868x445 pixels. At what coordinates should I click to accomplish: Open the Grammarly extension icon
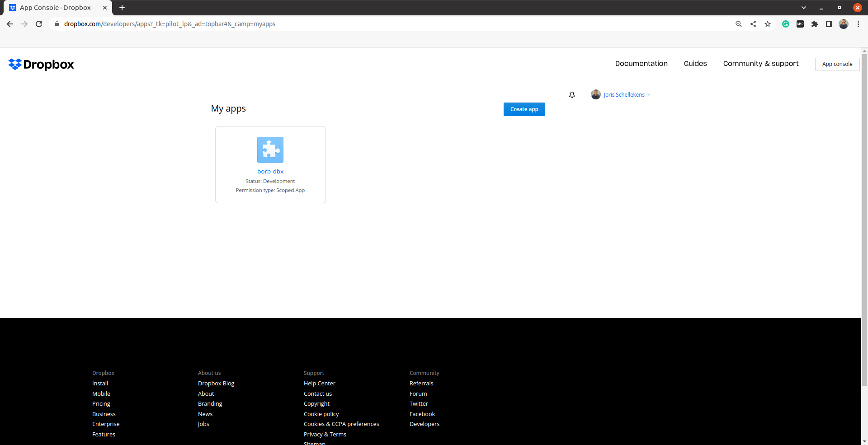(786, 24)
